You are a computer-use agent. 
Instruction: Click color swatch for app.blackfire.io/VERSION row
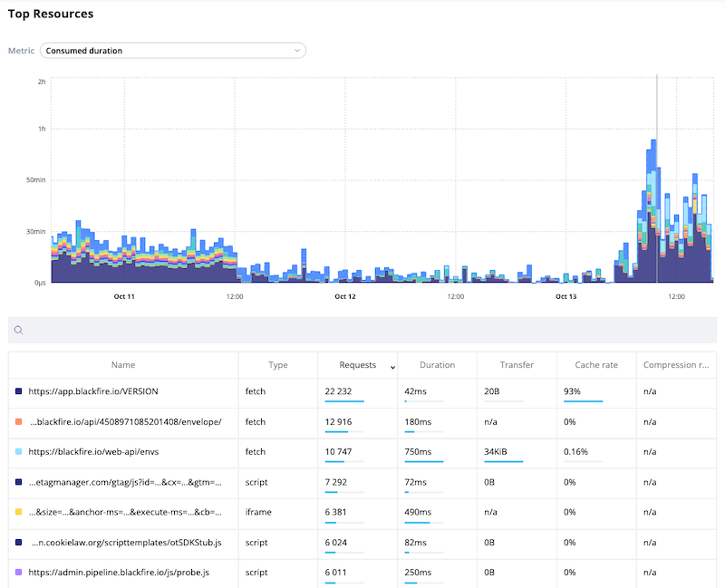click(x=18, y=391)
